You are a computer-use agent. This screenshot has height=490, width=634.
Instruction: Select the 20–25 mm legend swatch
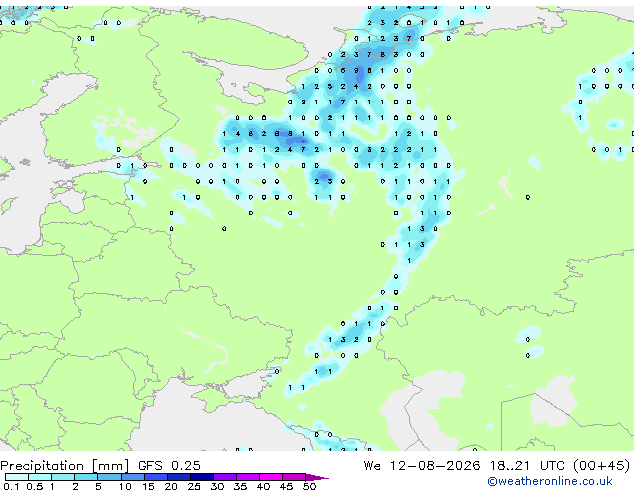coord(179,477)
